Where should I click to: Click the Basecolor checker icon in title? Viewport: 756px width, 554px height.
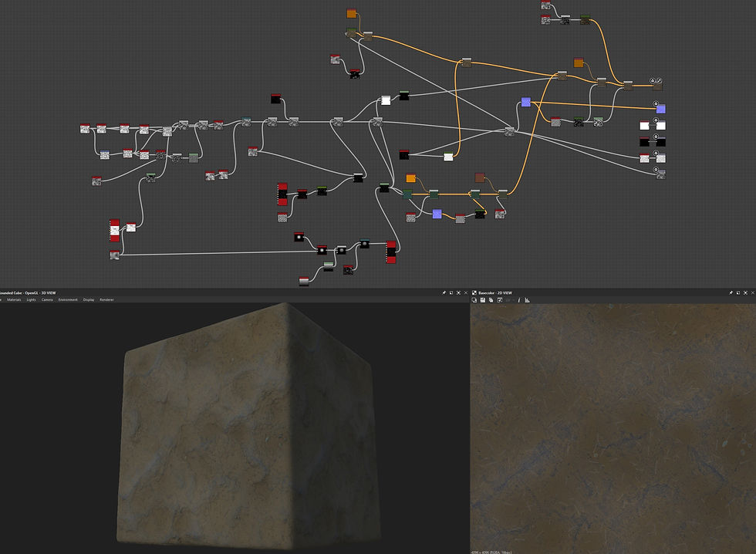coord(474,292)
